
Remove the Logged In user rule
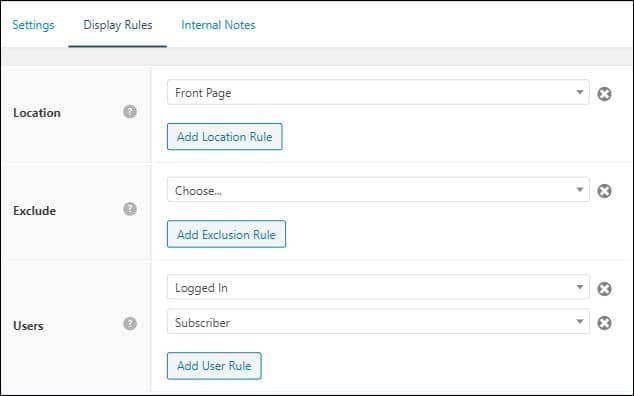coord(604,289)
